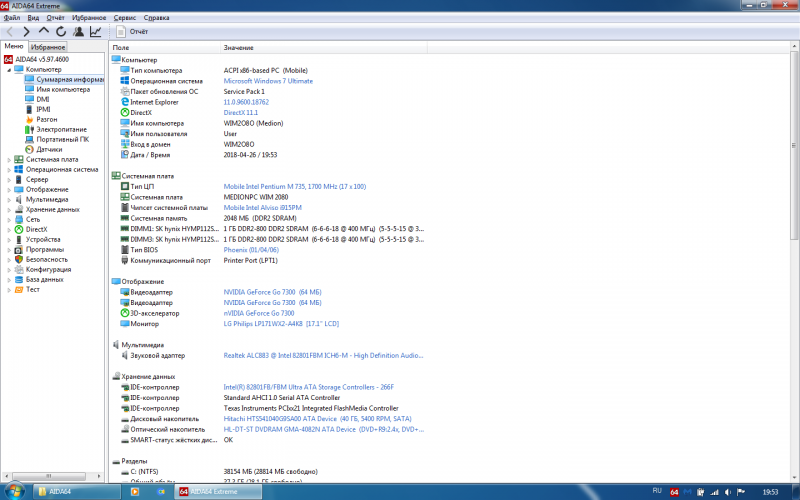Select База данных in the tree
Screen dimensions: 800x500
tap(44, 279)
